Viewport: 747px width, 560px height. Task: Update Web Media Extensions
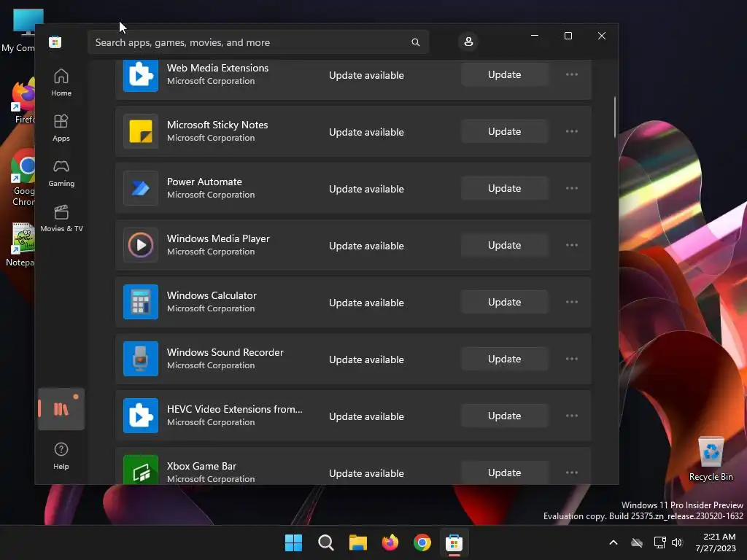505,75
